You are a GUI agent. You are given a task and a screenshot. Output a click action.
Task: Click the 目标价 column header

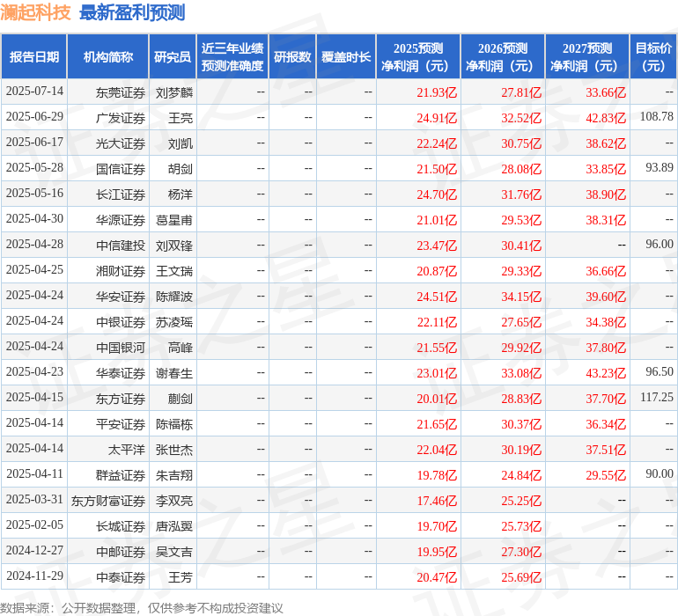point(653,57)
